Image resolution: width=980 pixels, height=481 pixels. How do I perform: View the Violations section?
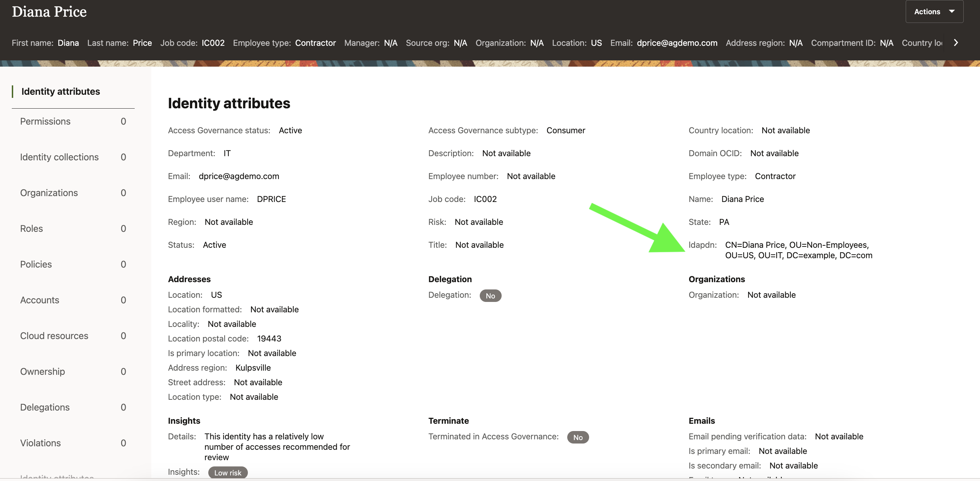click(40, 443)
